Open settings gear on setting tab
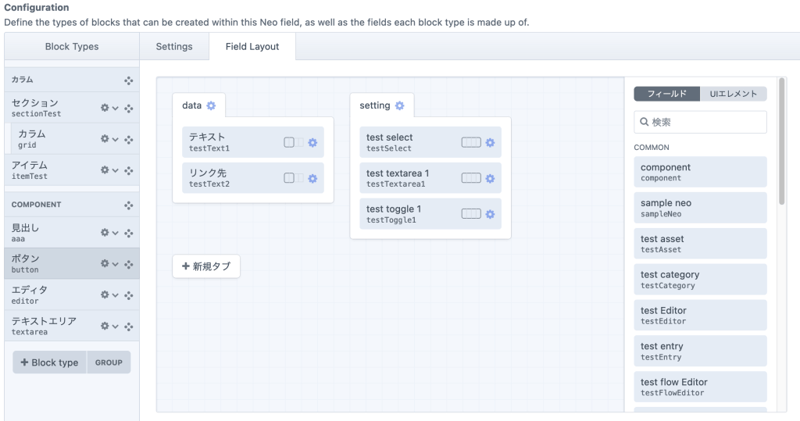The height and width of the screenshot is (421, 800). coord(400,106)
